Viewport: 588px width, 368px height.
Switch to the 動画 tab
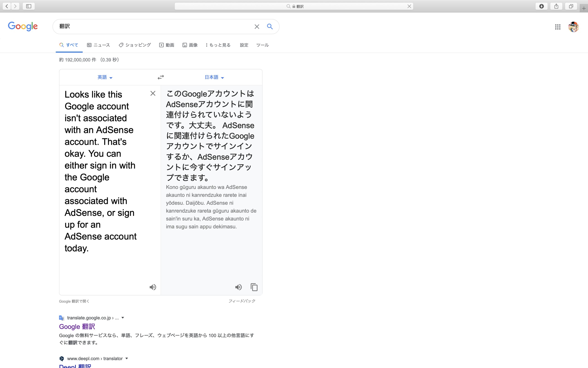tap(167, 45)
